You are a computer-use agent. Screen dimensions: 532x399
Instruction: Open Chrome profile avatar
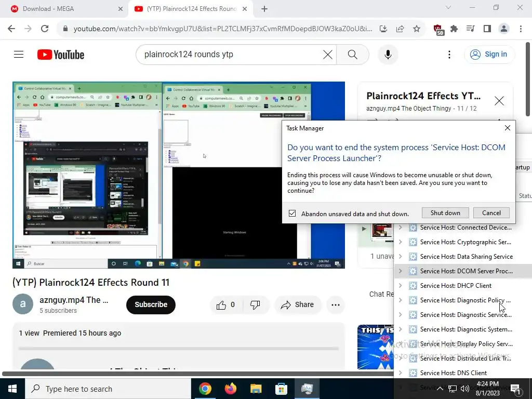[x=504, y=29]
